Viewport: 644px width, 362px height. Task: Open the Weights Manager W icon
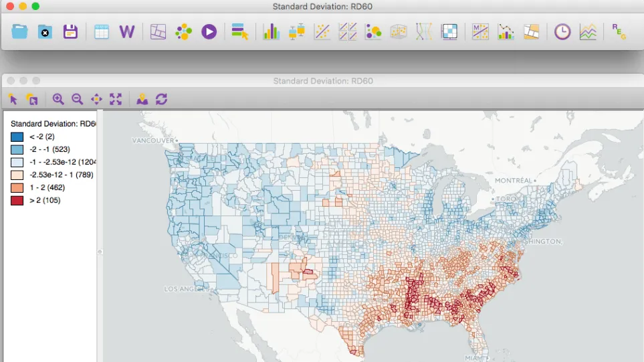(x=126, y=31)
